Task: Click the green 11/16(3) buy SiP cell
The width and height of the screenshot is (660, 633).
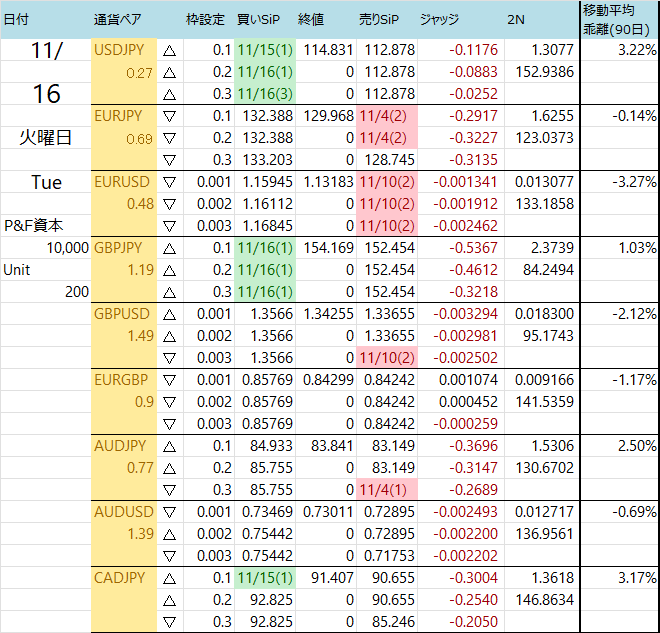Action: (265, 94)
